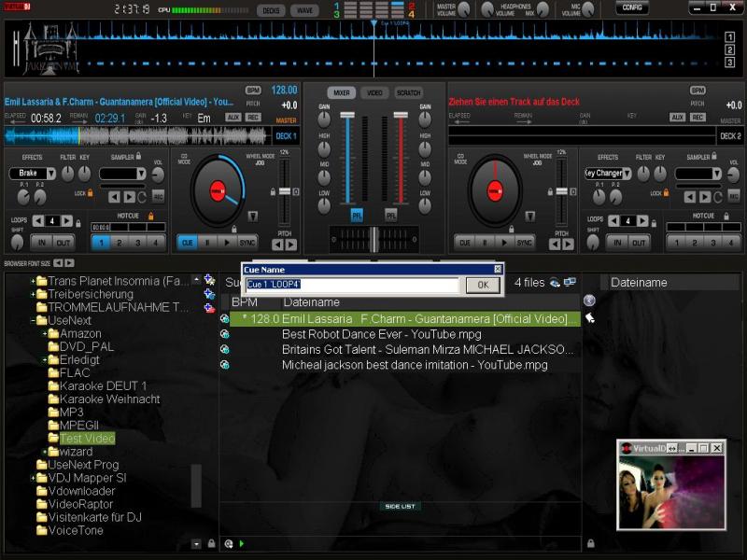The width and height of the screenshot is (747, 560).
Task: Click the Cue Name text input field
Action: click(x=352, y=285)
